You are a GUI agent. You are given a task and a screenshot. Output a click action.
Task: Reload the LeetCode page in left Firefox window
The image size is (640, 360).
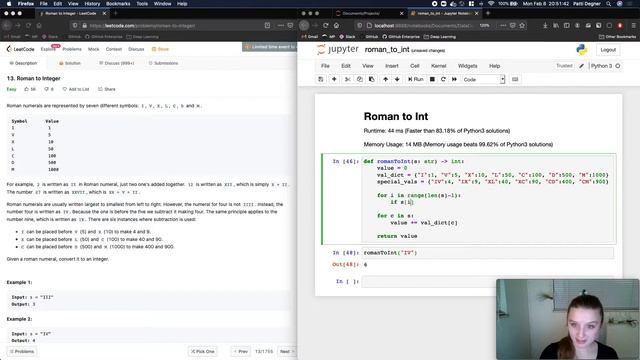pyautogui.click(x=28, y=25)
